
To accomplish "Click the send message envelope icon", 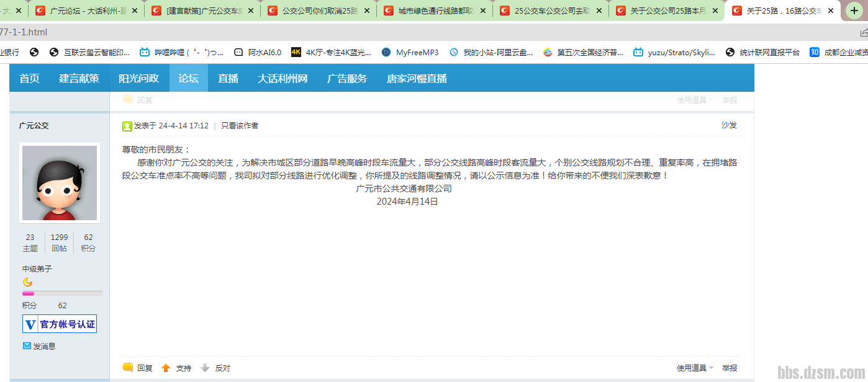I will point(27,346).
